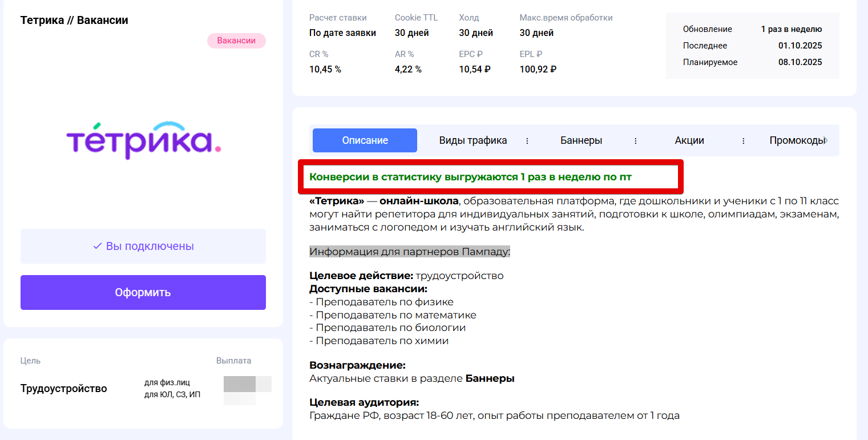Click the checkmark icon in "Вы подключены"
Viewport: 868px width, 440px height.
[x=97, y=246]
